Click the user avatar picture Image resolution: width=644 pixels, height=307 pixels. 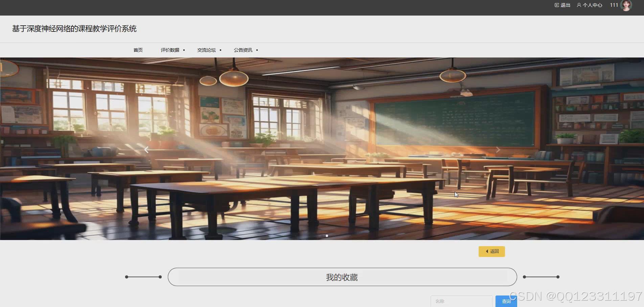(x=626, y=5)
